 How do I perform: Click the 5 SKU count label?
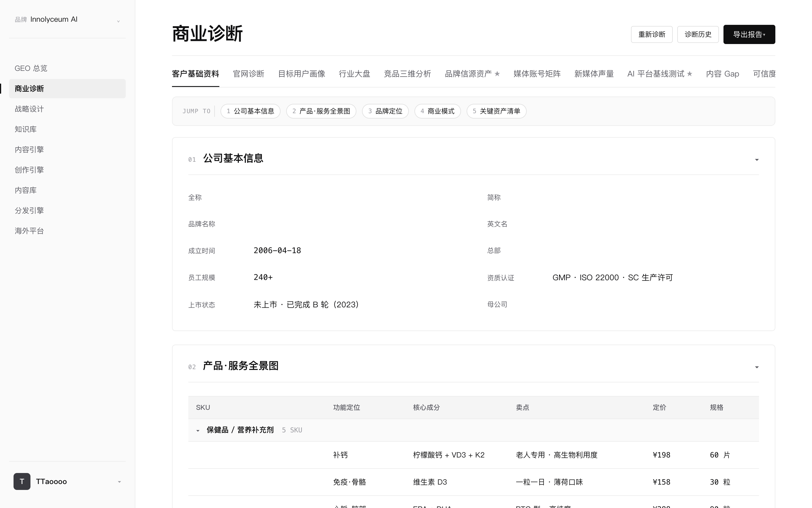[292, 430]
